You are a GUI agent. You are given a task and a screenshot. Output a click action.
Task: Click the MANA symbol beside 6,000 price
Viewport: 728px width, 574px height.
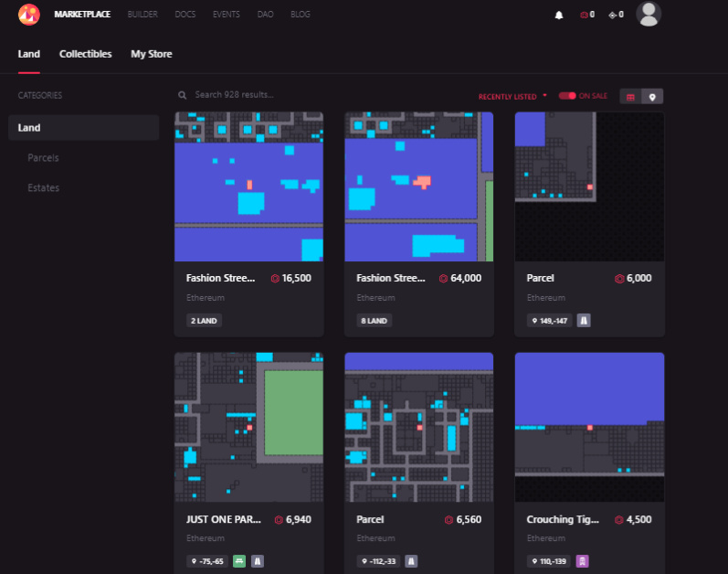619,279
